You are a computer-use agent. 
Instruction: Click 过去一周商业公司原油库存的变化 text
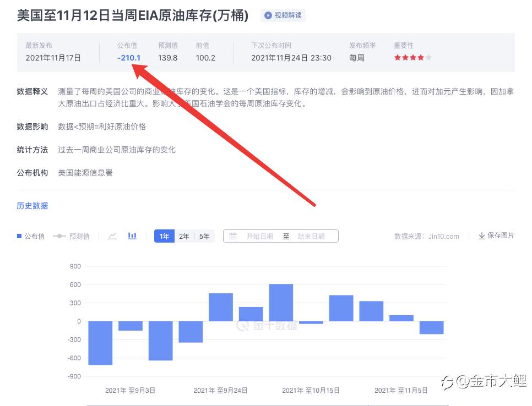(x=117, y=150)
